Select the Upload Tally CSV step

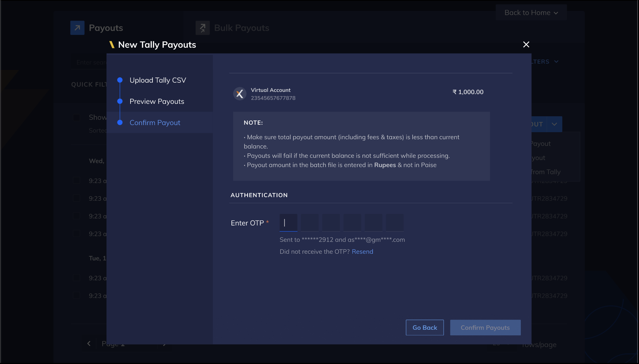(158, 80)
